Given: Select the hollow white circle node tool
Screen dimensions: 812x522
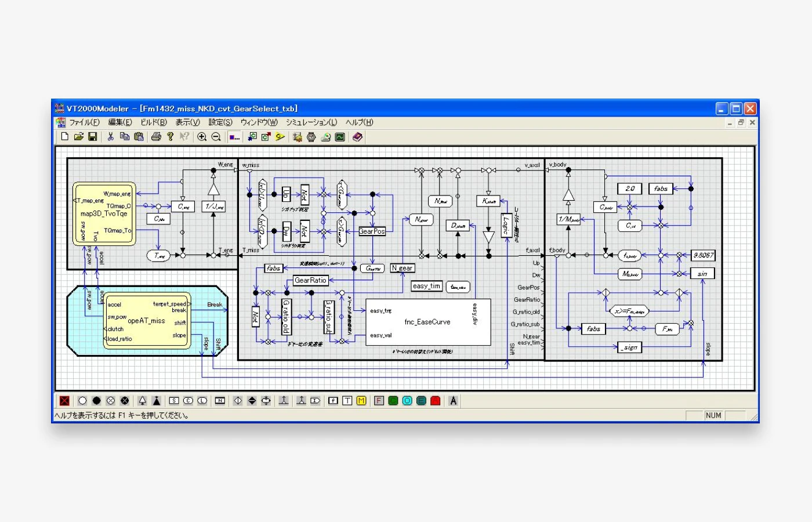Looking at the screenshot, I should (82, 401).
